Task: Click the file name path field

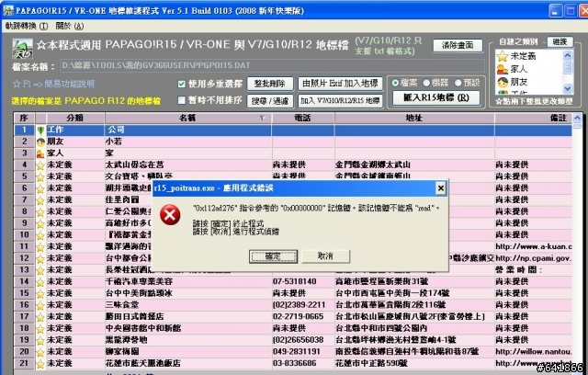Action: (272, 65)
